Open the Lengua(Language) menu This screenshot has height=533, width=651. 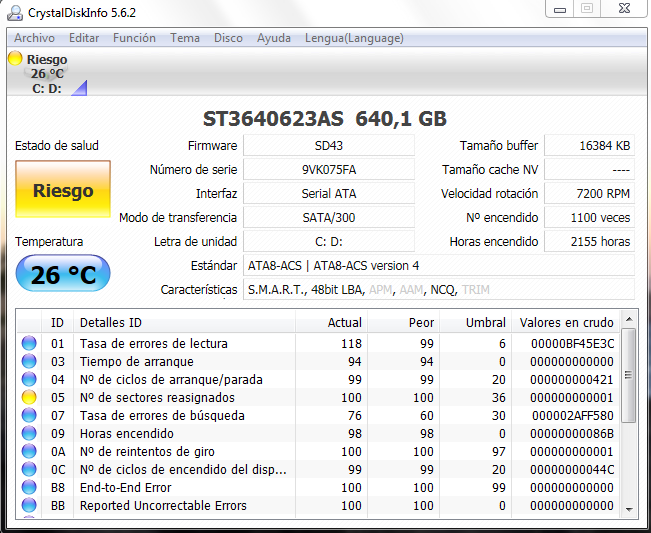tap(354, 38)
